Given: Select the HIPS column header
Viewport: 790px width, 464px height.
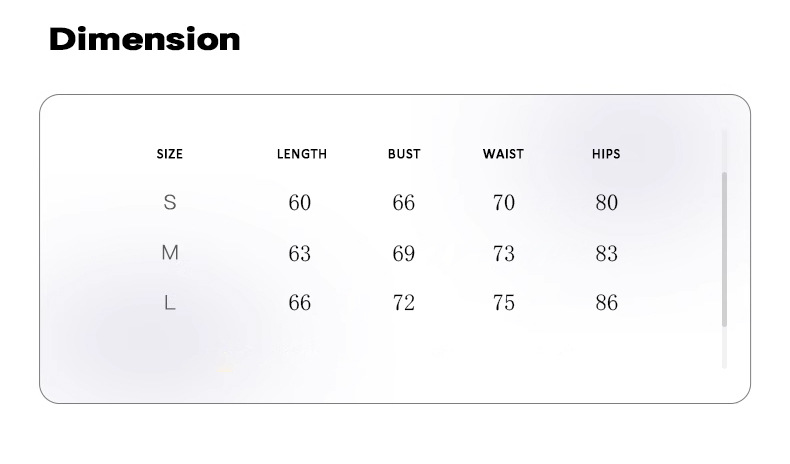Looking at the screenshot, I should point(606,154).
